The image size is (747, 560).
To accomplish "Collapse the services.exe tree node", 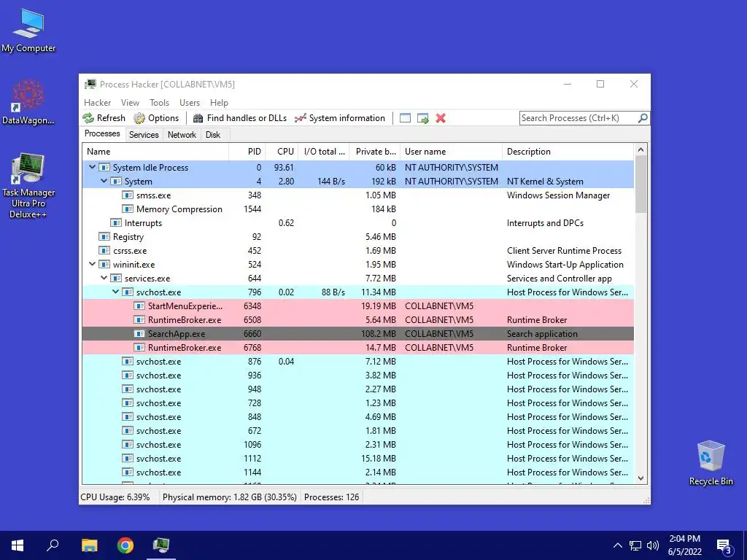I will pyautogui.click(x=104, y=278).
